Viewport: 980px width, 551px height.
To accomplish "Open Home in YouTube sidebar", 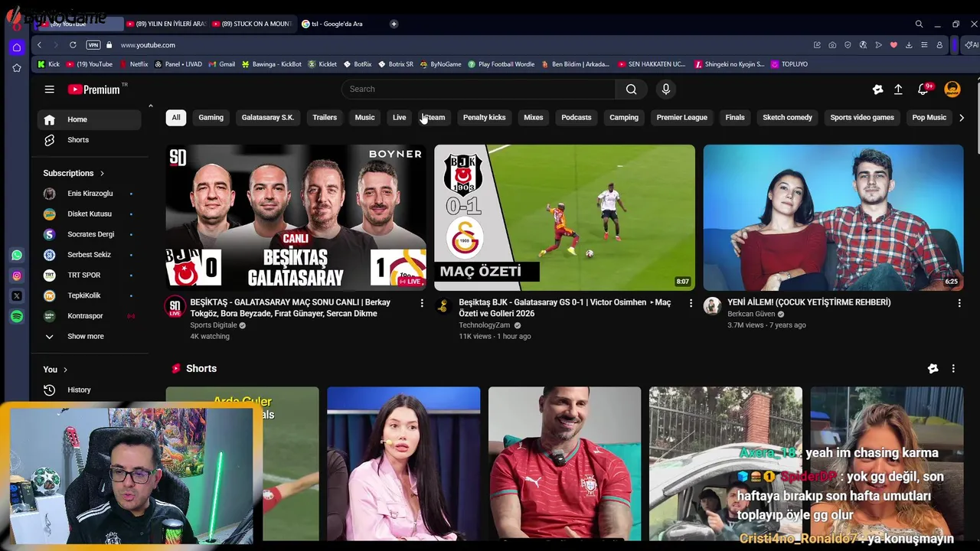I will click(90, 119).
